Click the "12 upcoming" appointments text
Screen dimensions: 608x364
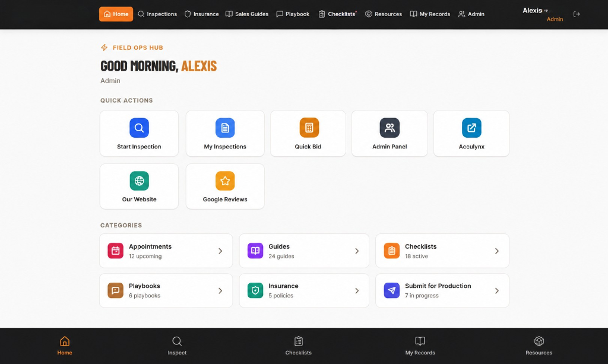coord(145,257)
